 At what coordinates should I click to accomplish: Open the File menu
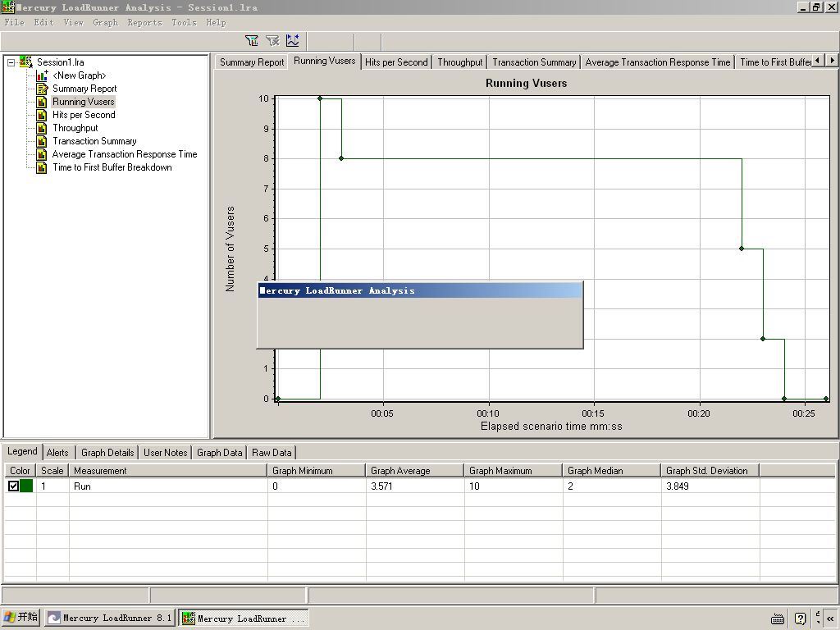tap(15, 22)
